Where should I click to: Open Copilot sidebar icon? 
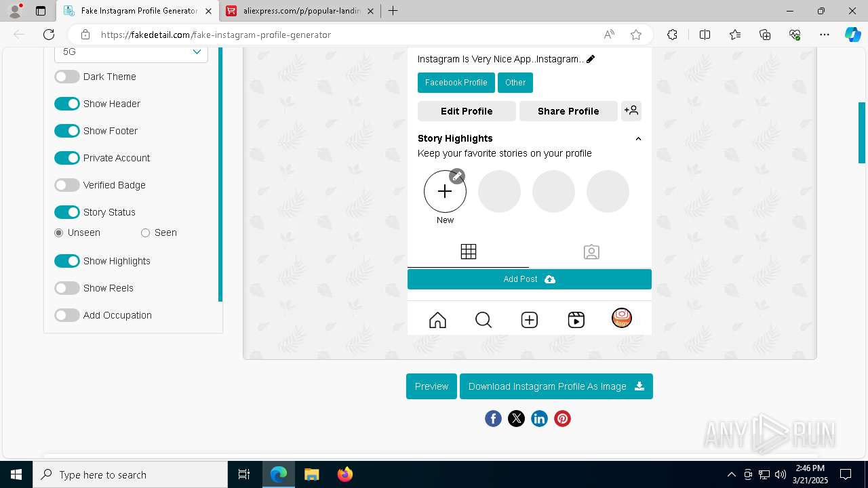(x=852, y=35)
